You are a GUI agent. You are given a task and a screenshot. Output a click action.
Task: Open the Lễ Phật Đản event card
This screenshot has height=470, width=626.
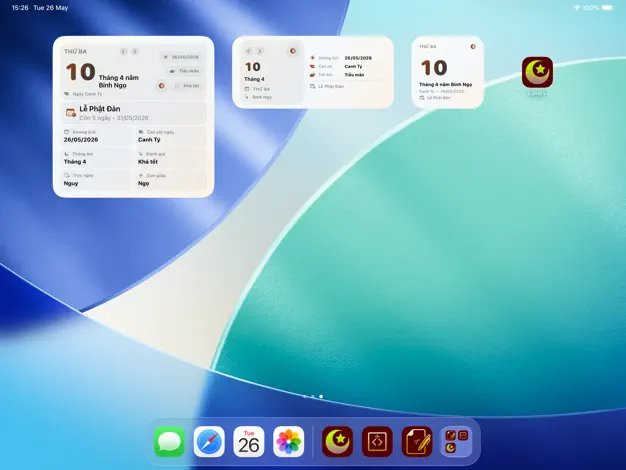[x=133, y=113]
